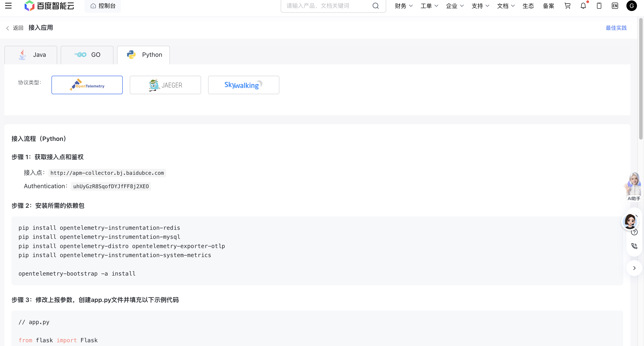Viewport: 644px width, 346px height.
Task: Open the 控制台 console home
Action: 103,6
